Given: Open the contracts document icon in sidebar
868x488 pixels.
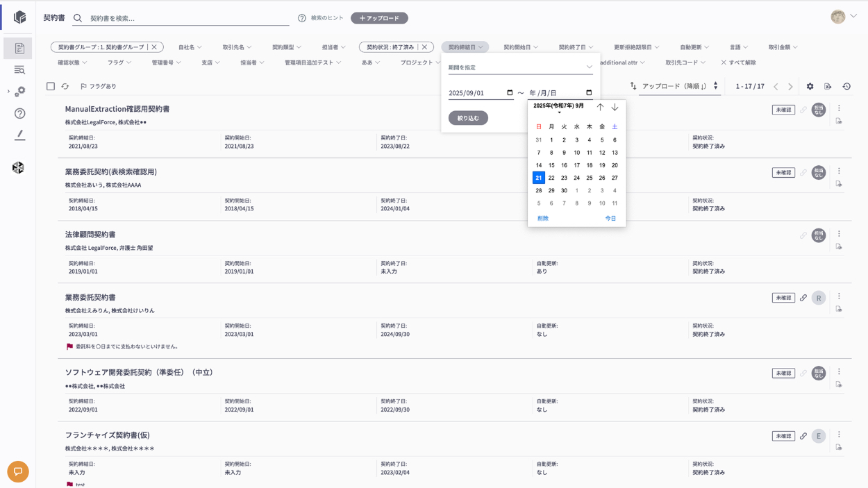Looking at the screenshot, I should point(19,49).
